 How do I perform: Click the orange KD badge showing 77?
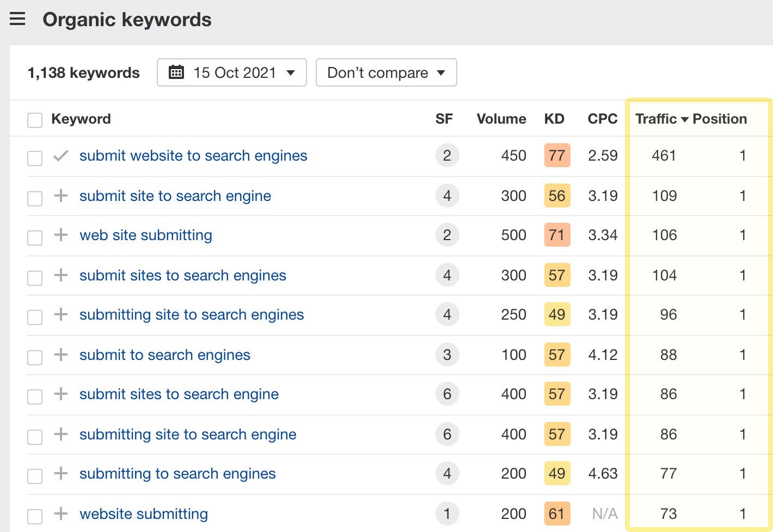coord(556,155)
